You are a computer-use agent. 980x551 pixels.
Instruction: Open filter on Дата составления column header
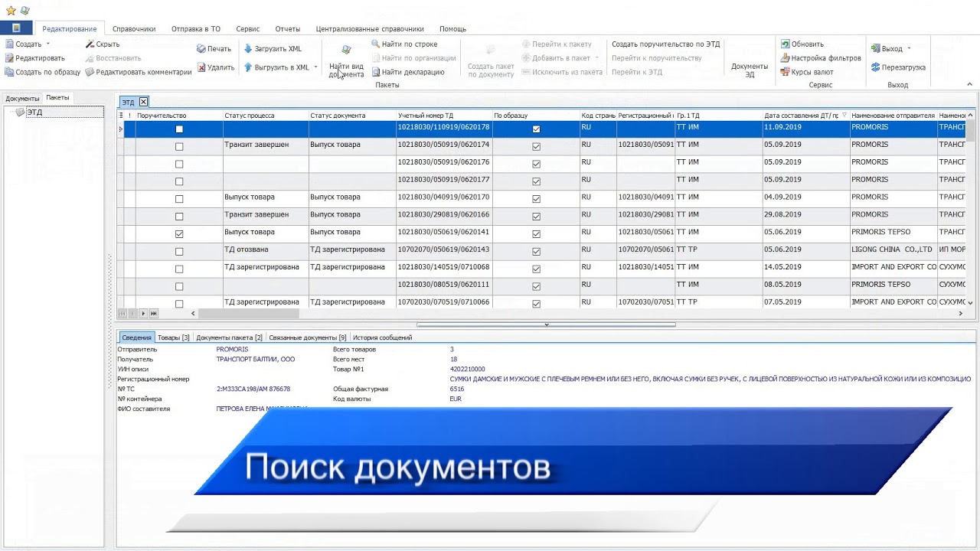point(844,116)
